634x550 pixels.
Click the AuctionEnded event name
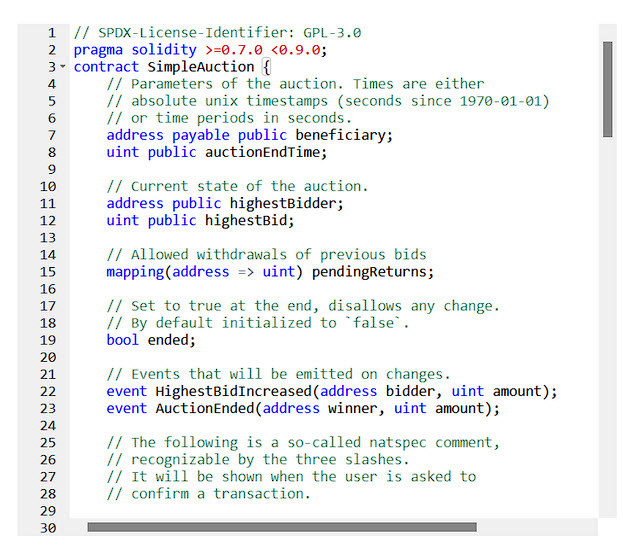(204, 408)
